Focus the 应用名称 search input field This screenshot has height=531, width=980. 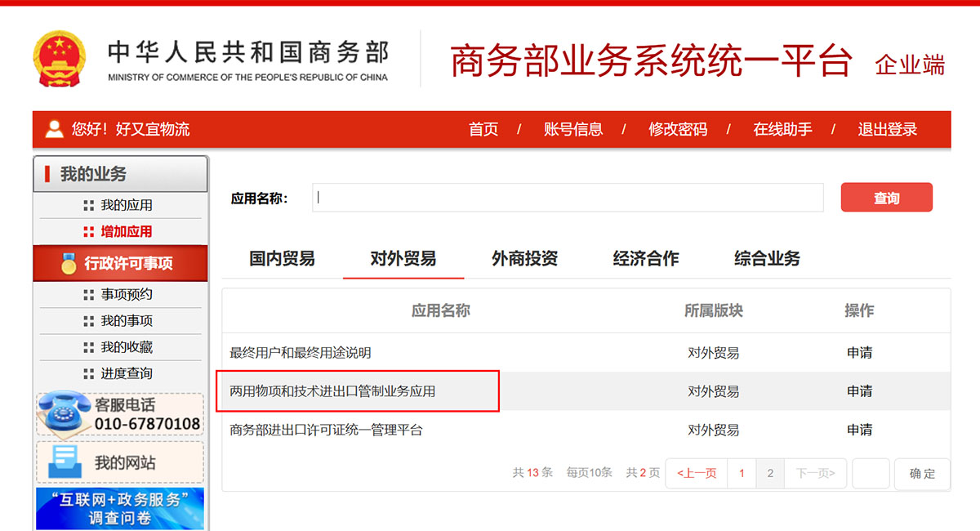(x=568, y=198)
